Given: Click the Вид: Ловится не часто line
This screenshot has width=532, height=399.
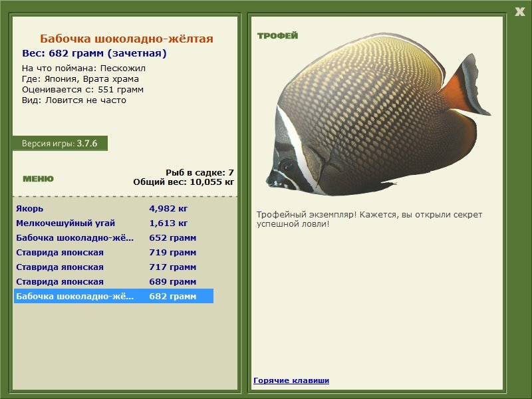Looking at the screenshot, I should pos(74,100).
